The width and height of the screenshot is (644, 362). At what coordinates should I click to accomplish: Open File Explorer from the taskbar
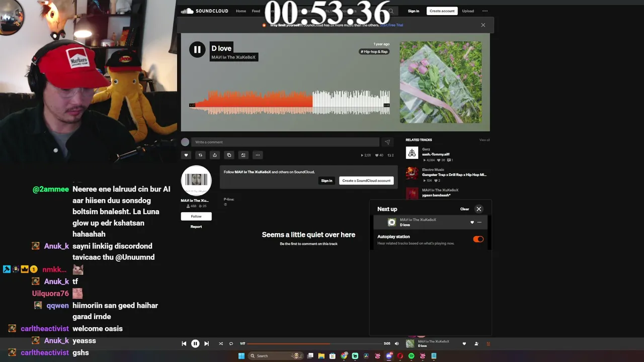coord(321,356)
